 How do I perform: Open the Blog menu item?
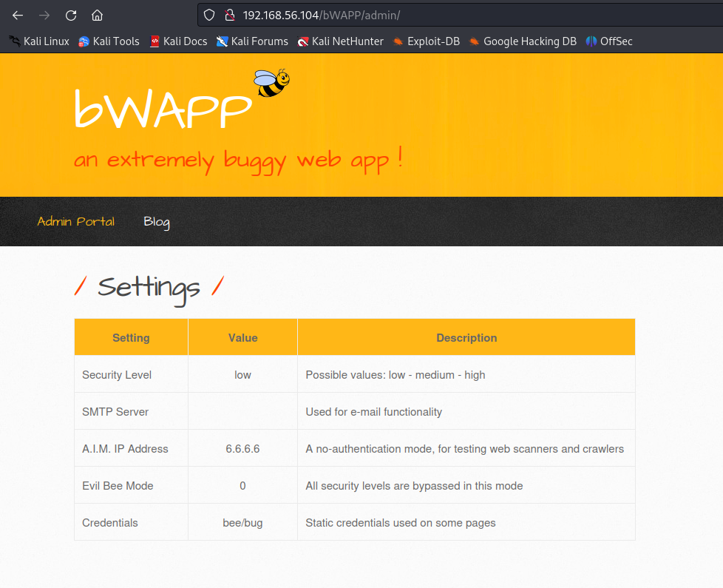coord(157,222)
